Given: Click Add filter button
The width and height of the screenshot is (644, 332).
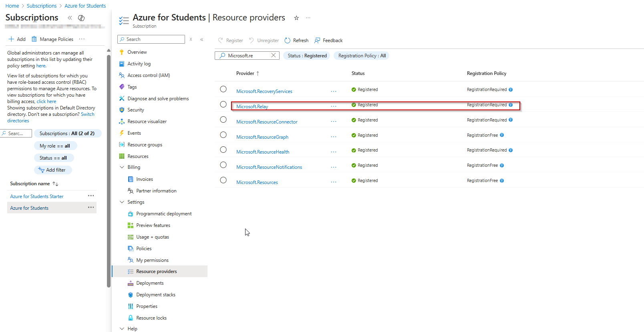Looking at the screenshot, I should click(x=53, y=170).
